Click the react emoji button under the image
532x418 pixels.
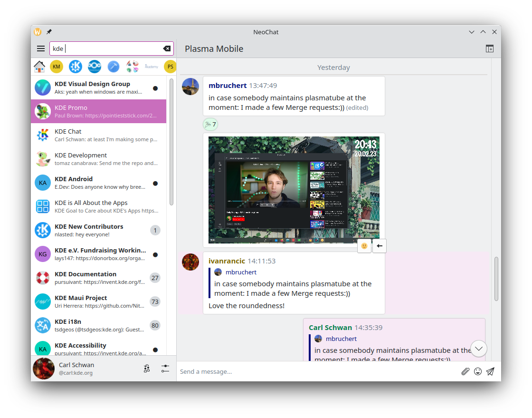tap(364, 246)
